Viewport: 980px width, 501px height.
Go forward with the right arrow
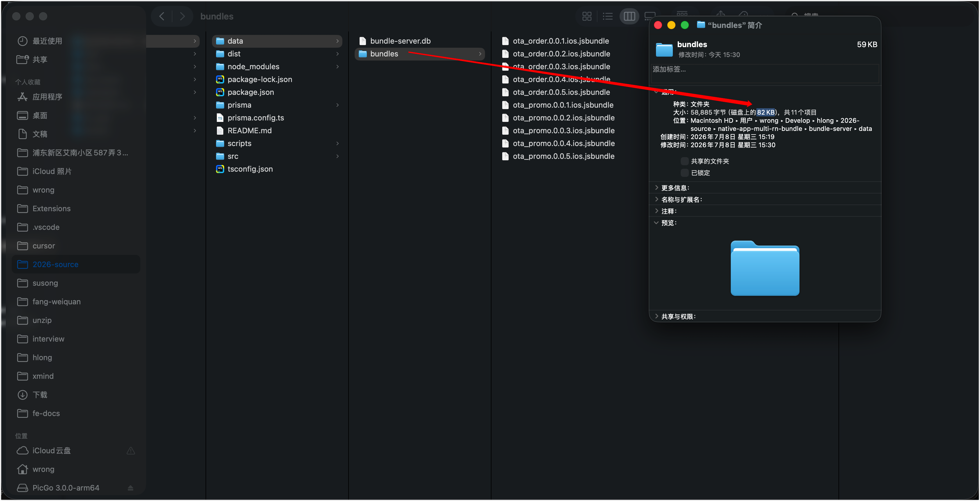click(182, 16)
